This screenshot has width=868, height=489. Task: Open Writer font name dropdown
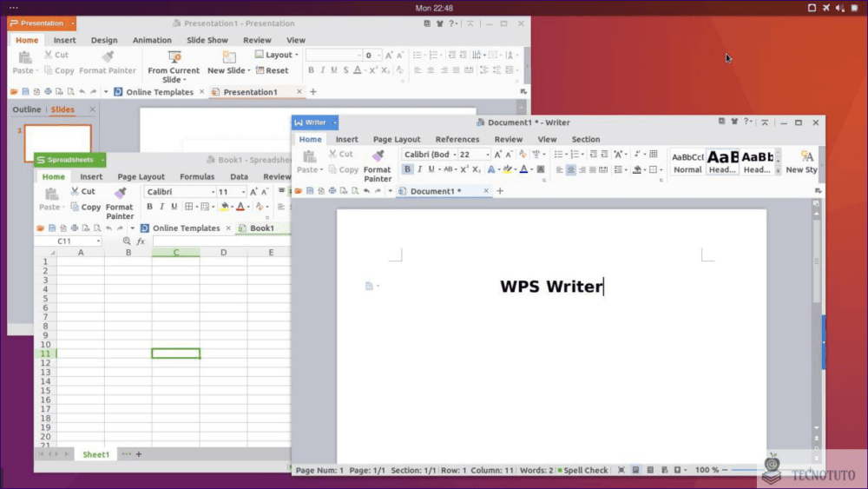[x=455, y=155]
